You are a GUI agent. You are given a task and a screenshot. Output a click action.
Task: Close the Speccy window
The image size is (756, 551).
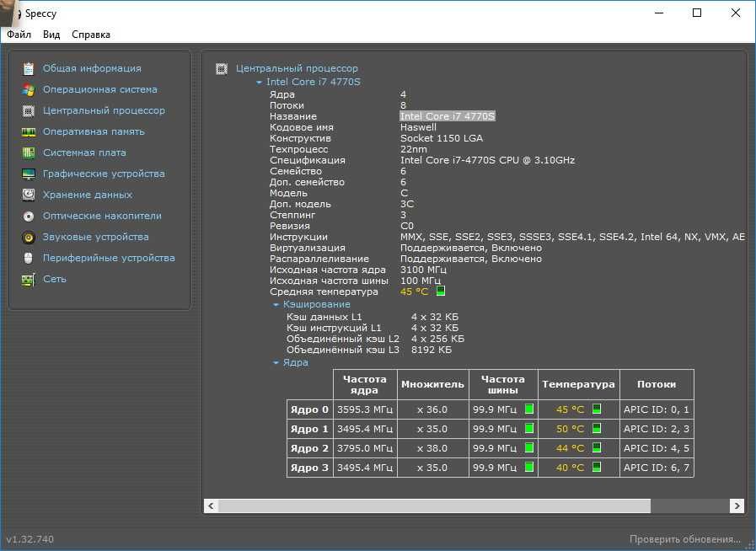(735, 13)
